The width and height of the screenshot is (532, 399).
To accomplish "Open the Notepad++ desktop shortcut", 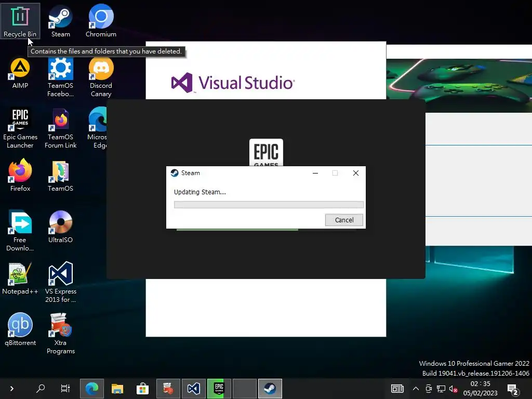I will pyautogui.click(x=20, y=278).
